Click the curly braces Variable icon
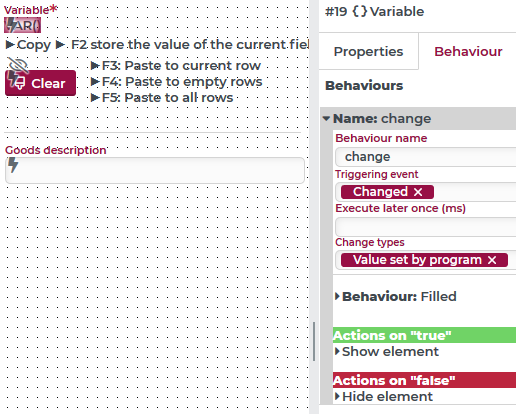 pyautogui.click(x=360, y=11)
